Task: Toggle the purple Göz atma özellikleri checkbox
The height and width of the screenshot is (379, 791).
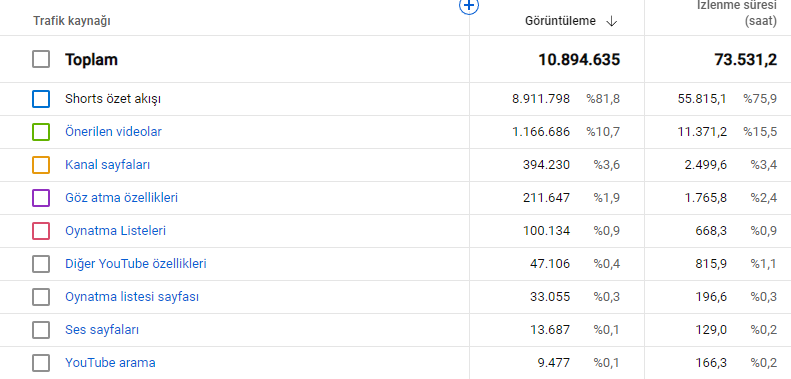Action: pos(41,198)
